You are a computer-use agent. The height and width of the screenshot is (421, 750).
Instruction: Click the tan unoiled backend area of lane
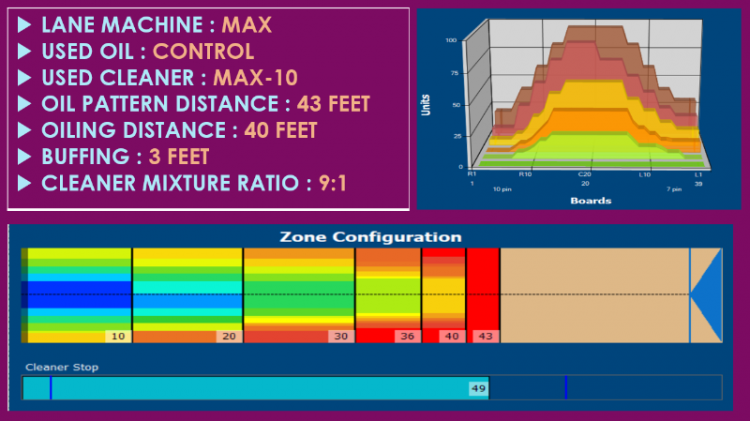(x=595, y=295)
